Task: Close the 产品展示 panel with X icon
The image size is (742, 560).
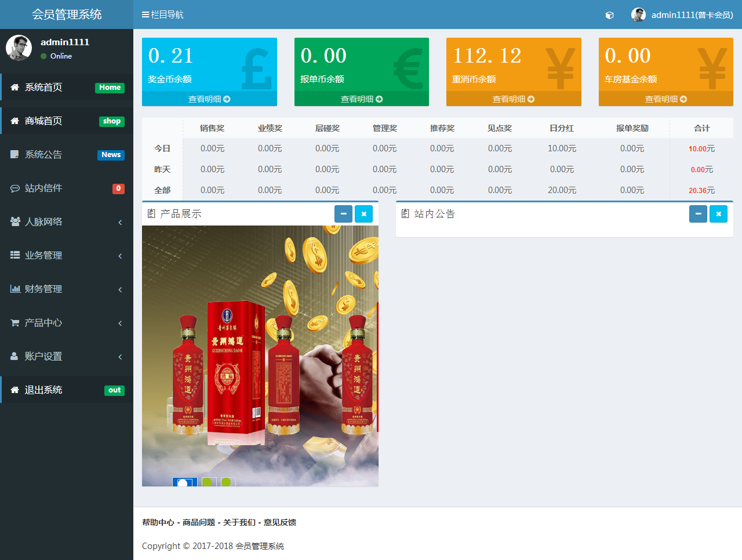Action: point(363,214)
